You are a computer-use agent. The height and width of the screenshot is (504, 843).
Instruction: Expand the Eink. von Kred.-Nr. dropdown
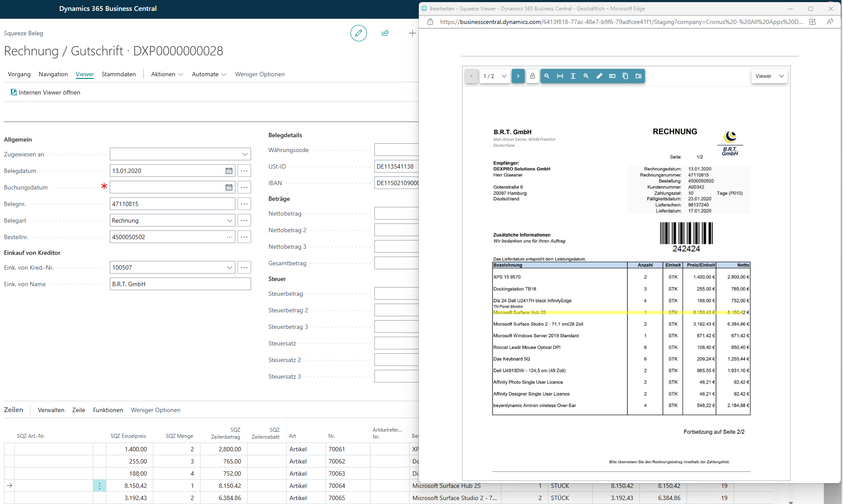point(229,267)
